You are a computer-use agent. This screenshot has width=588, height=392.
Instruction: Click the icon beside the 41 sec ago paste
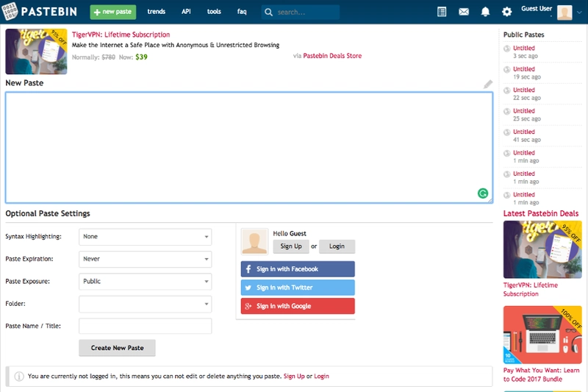click(507, 132)
